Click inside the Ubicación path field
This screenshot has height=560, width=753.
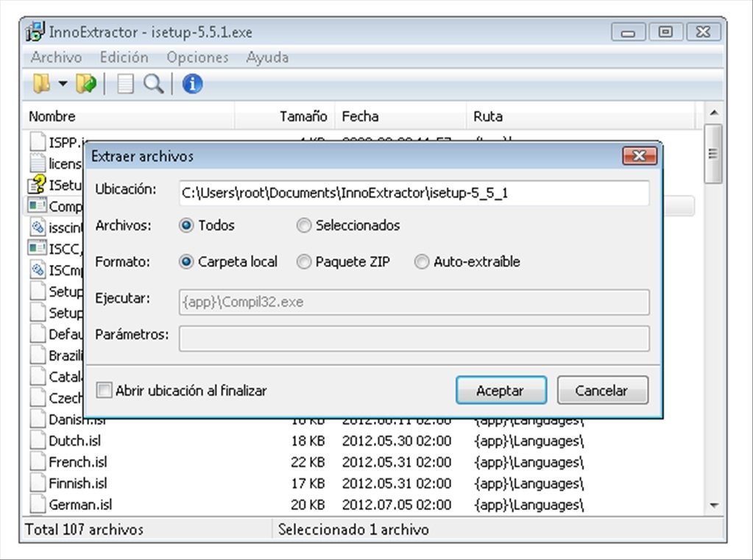[412, 194]
